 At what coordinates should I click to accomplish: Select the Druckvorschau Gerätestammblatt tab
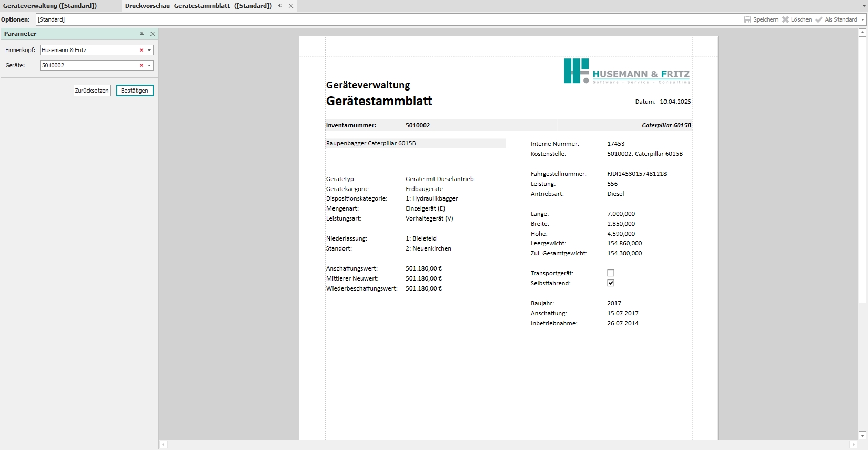[x=198, y=6]
